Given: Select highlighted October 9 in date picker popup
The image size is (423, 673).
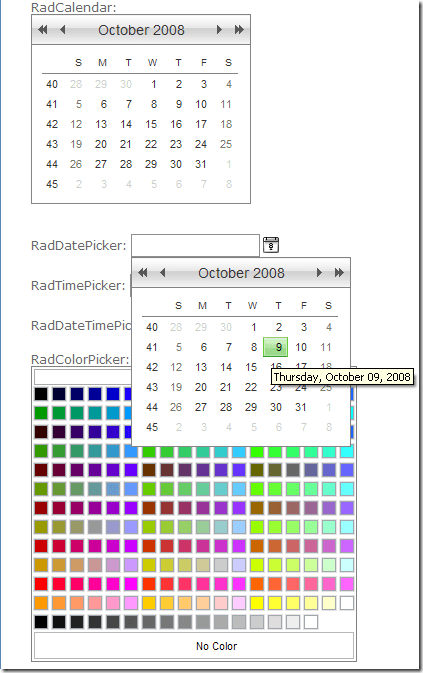Looking at the screenshot, I should pos(275,347).
